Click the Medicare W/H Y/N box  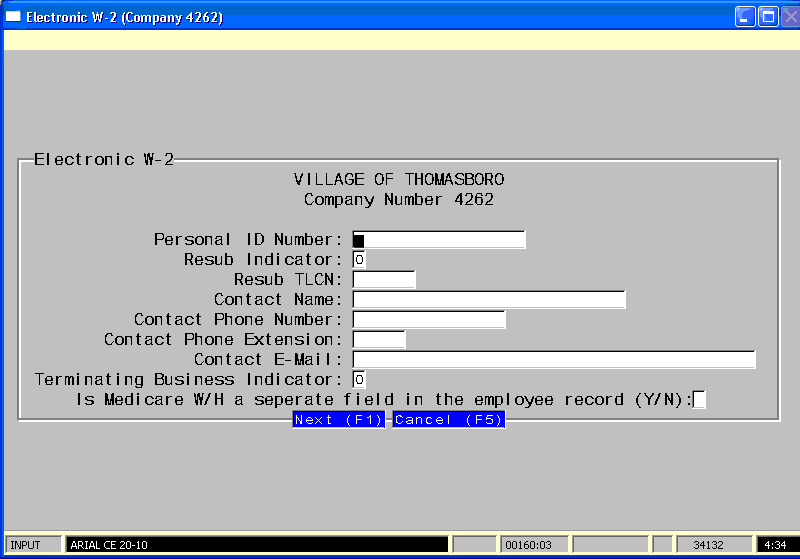tap(700, 400)
